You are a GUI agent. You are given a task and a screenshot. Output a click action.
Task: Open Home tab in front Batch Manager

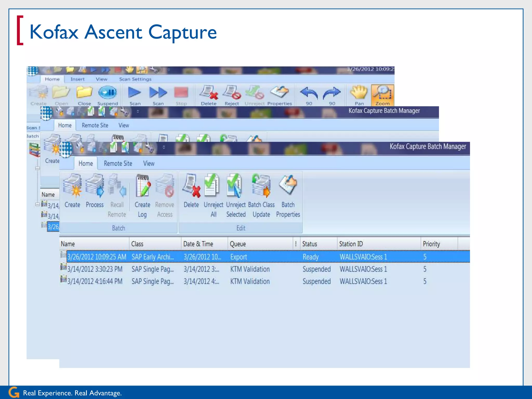(85, 163)
